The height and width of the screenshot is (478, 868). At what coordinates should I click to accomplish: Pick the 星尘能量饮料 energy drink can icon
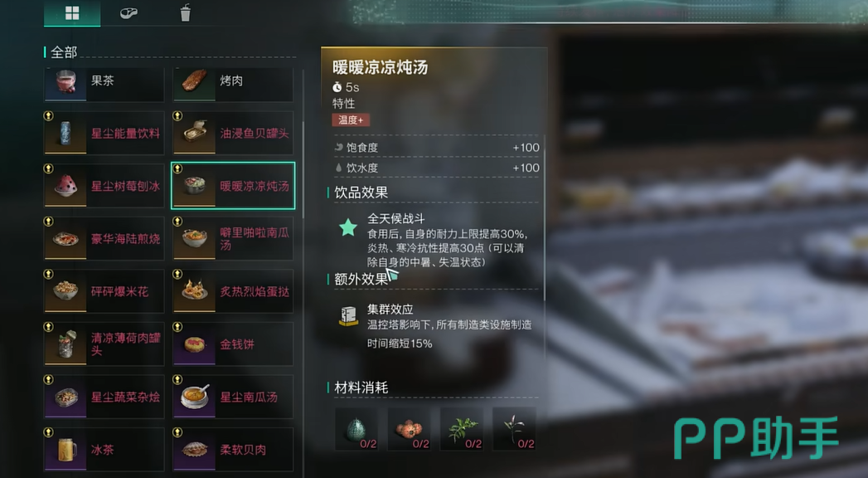tap(65, 134)
